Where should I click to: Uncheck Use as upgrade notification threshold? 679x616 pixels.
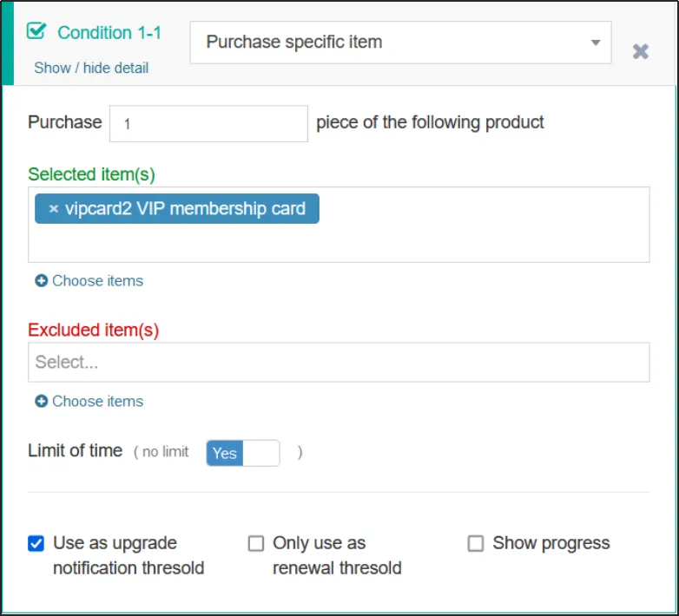[x=36, y=544]
